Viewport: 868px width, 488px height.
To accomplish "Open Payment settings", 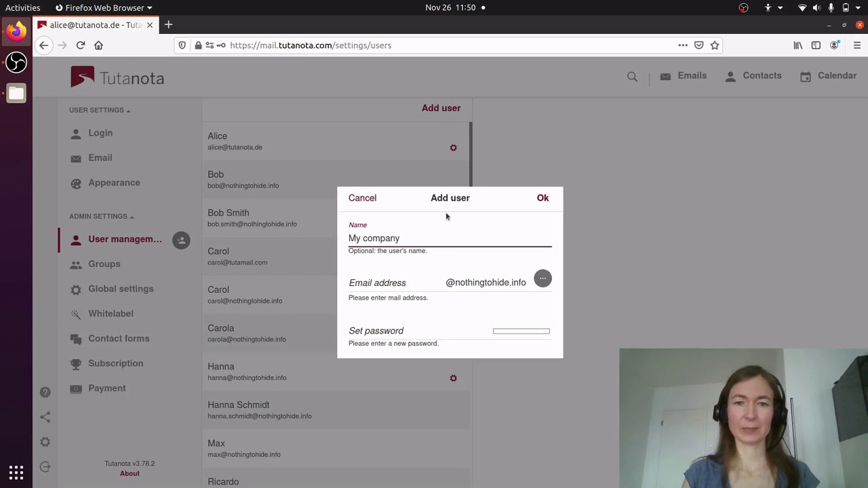I will pos(106,388).
